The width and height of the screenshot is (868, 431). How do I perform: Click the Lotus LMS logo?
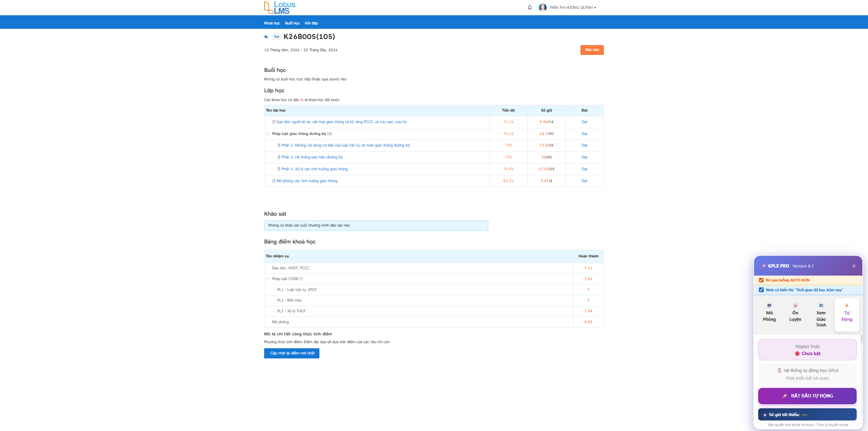pos(280,7)
